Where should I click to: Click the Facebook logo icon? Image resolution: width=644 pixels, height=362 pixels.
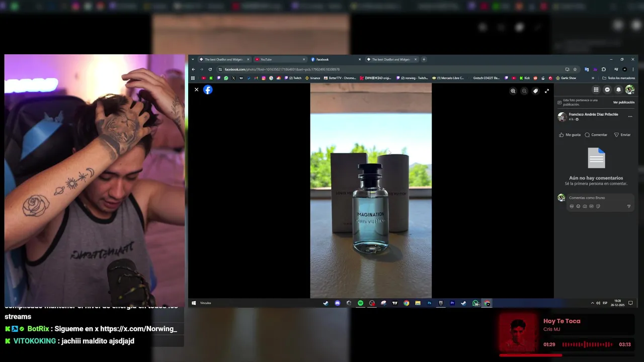(x=208, y=89)
